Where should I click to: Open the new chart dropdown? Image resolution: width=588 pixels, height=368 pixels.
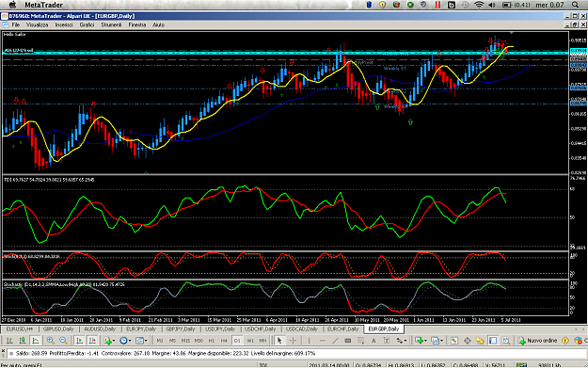421,341
